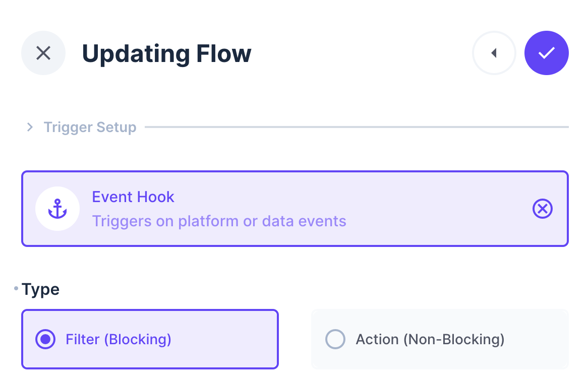This screenshot has width=588, height=380.
Task: Select the Action (Non-Blocking) radio button
Action: tap(335, 339)
